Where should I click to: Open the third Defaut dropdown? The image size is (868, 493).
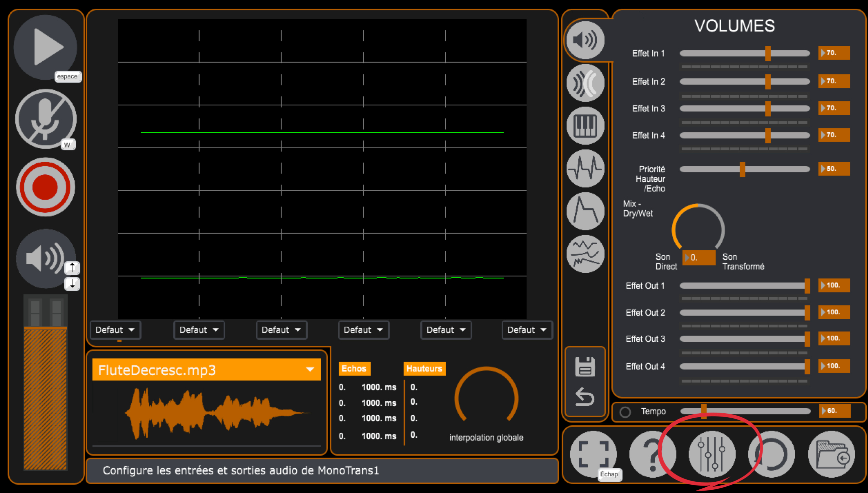tap(282, 330)
